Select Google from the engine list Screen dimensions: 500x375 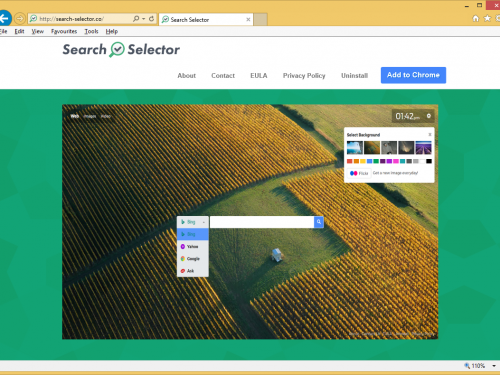pyautogui.click(x=193, y=259)
